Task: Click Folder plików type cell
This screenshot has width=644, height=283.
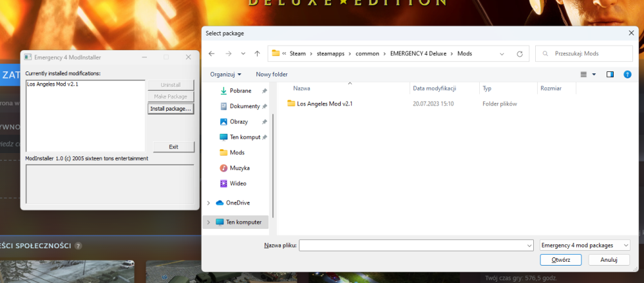Action: point(500,104)
